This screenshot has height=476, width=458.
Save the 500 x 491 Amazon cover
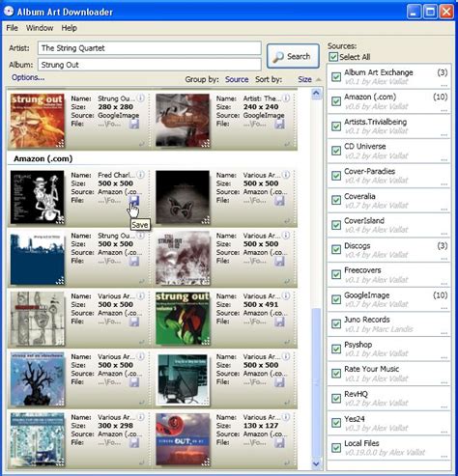pos(279,322)
